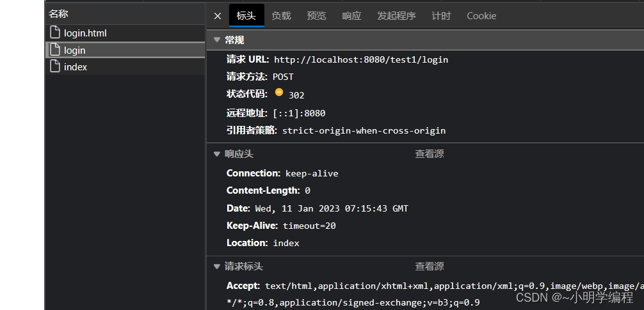Close the request details panel
644x310 pixels.
coord(218,16)
